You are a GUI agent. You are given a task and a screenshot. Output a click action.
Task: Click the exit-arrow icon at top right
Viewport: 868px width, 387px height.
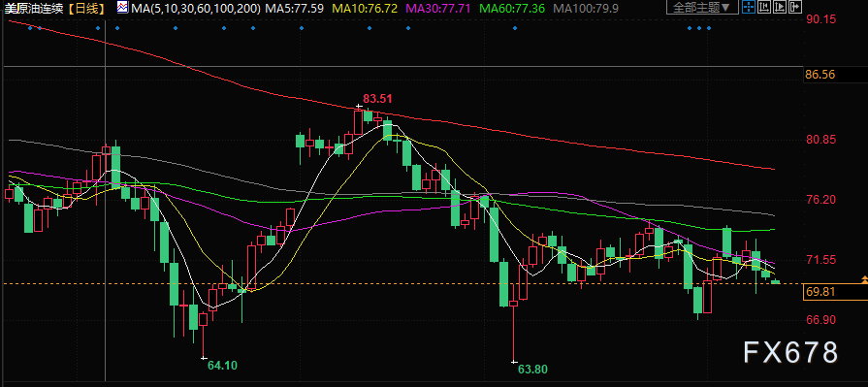tap(795, 7)
